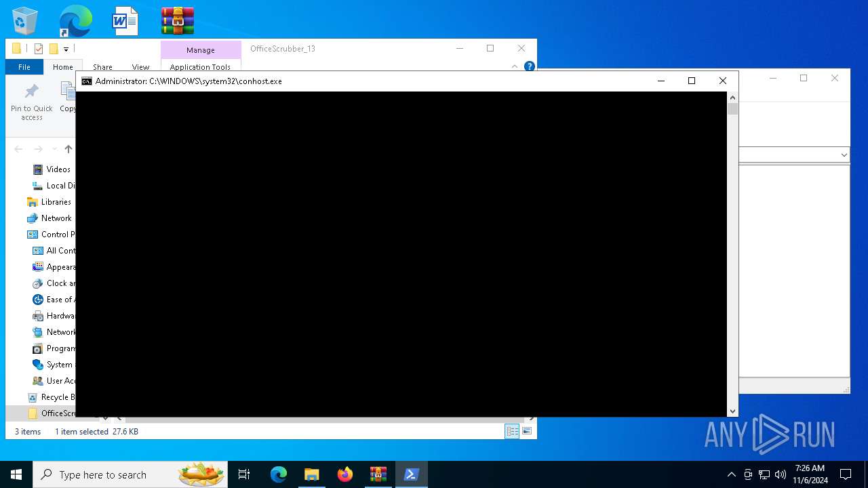Click the console vertical scrollbar thumb
Image resolution: width=868 pixels, height=488 pixels.
(x=732, y=109)
